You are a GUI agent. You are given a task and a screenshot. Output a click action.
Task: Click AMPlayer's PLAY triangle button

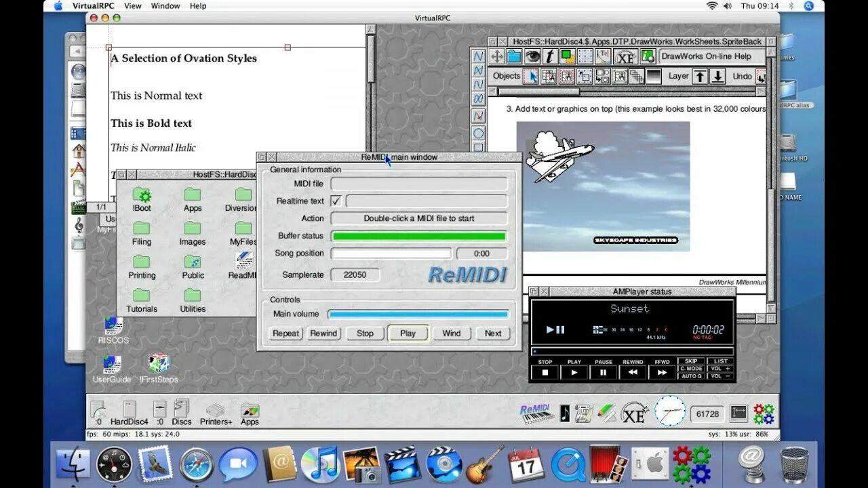[x=574, y=372]
